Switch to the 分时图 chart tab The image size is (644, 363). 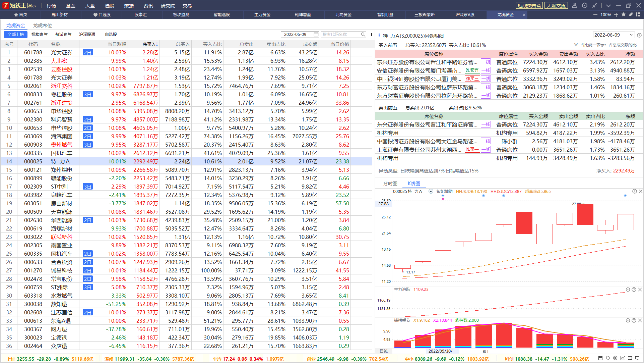click(390, 184)
